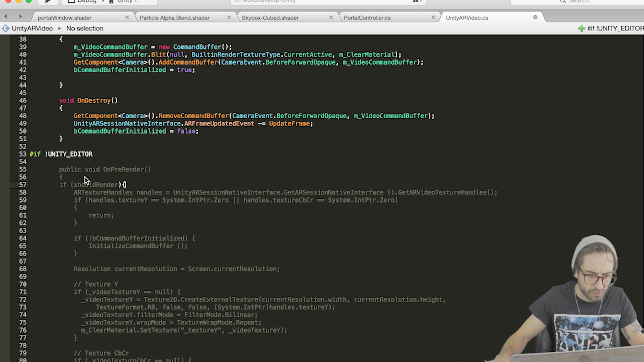The width and height of the screenshot is (644, 362).
Task: Click line number 53 in the gutter
Action: 23,154
